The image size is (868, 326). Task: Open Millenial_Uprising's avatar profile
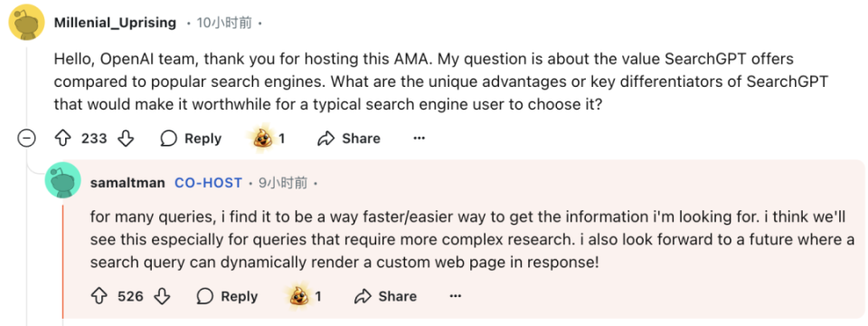pyautogui.click(x=27, y=22)
